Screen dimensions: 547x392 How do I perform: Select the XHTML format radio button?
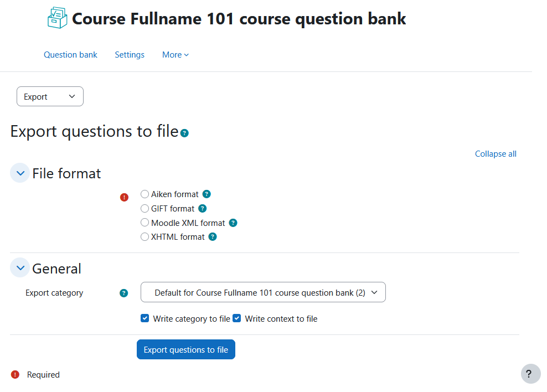[x=145, y=237]
